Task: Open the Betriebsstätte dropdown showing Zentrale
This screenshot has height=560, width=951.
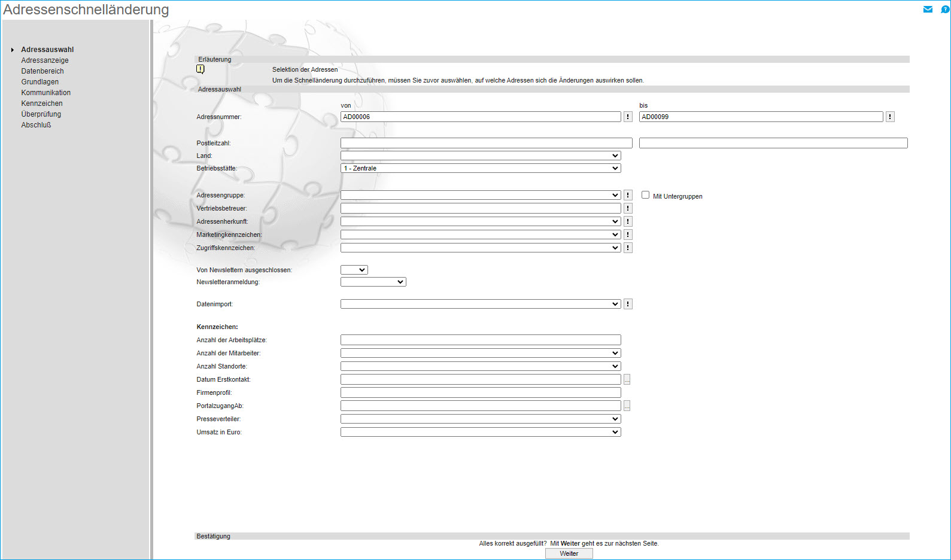Action: coord(480,168)
